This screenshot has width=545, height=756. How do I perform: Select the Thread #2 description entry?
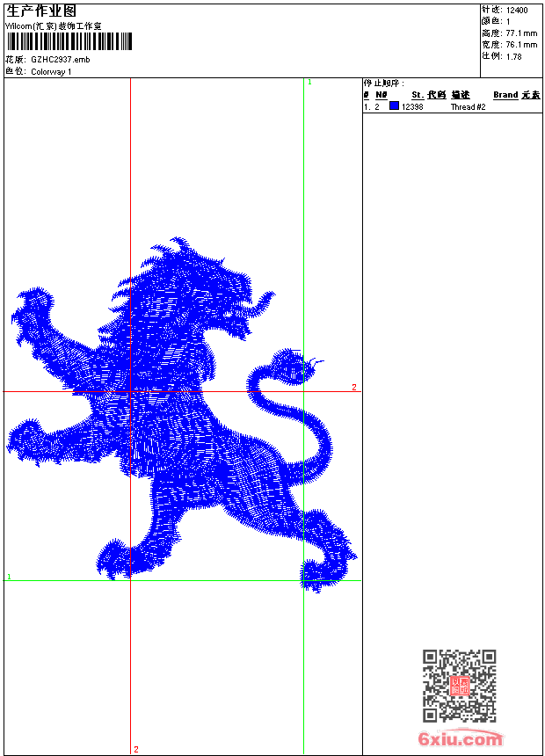pos(468,107)
